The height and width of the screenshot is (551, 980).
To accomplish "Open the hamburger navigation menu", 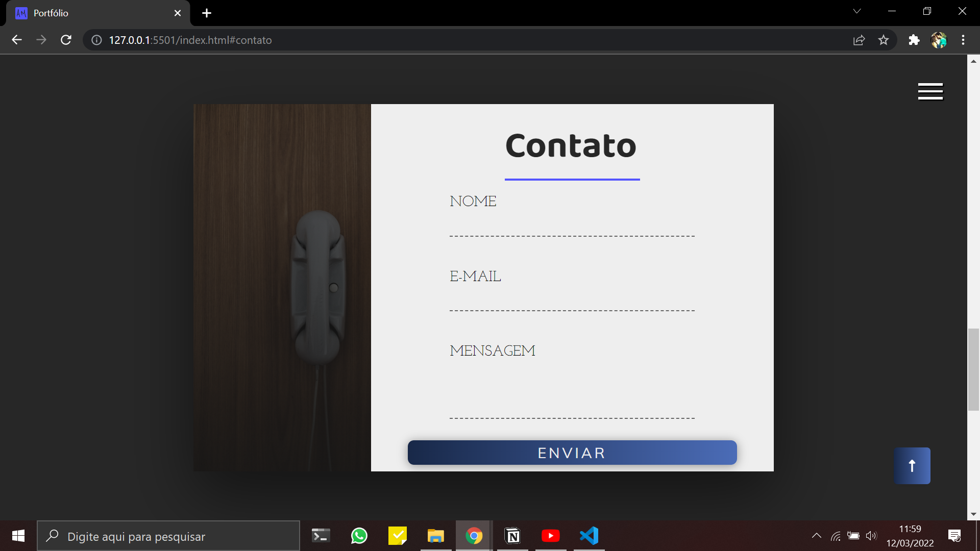I will pyautogui.click(x=930, y=91).
